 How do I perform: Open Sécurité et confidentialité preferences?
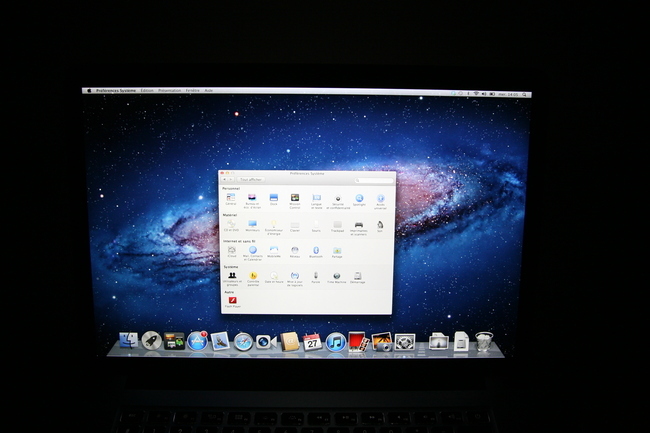point(338,202)
